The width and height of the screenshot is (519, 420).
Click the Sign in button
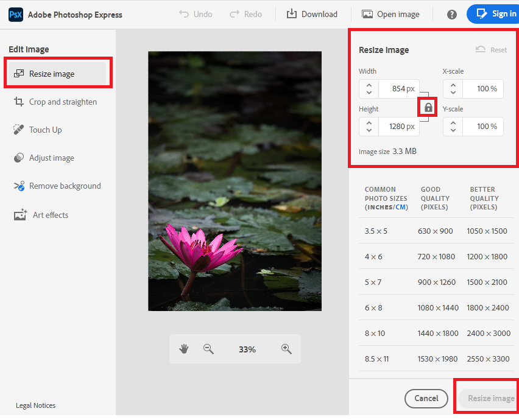coord(493,14)
